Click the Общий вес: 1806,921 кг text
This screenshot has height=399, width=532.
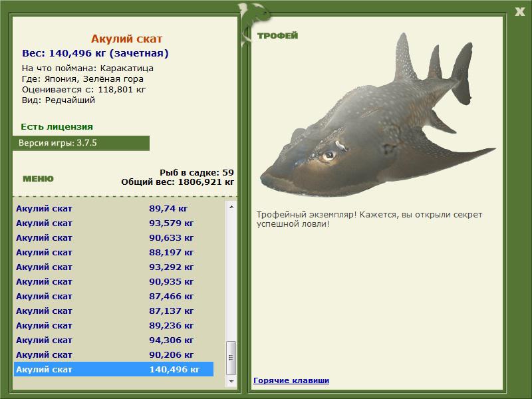tap(178, 182)
